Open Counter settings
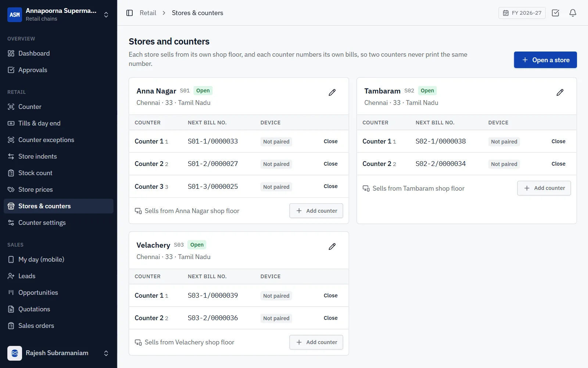 point(58,223)
